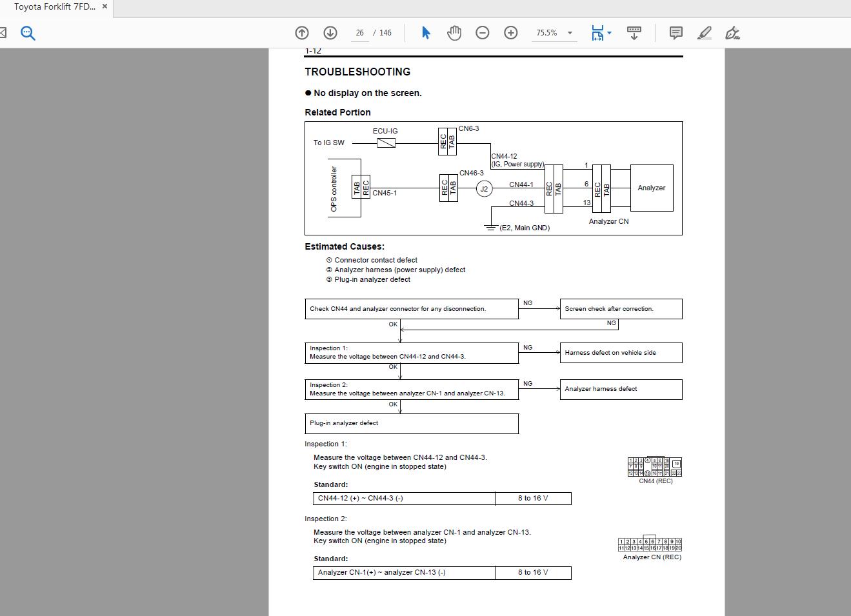Click the 'ECU-IG' label in diagram
Screen dimensions: 851x616
pos(385,131)
